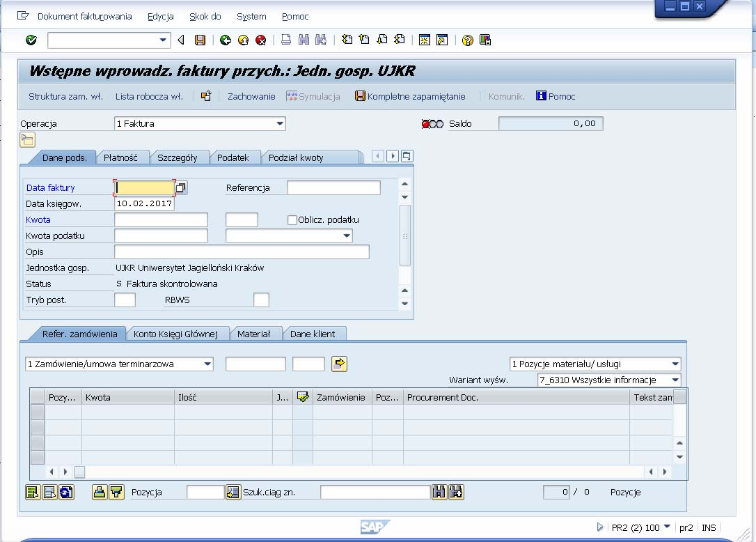This screenshot has height=542, width=756.
Task: Open the tax code dropdown next to Kwota podatku
Action: point(347,235)
